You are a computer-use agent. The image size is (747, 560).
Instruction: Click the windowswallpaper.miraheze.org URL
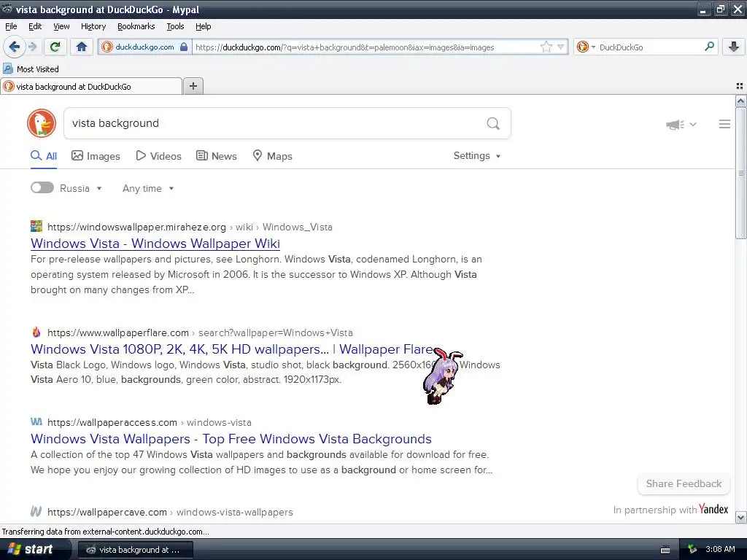136,227
